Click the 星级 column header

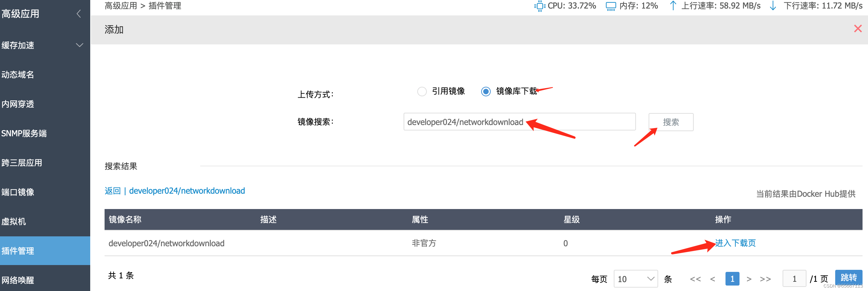572,219
